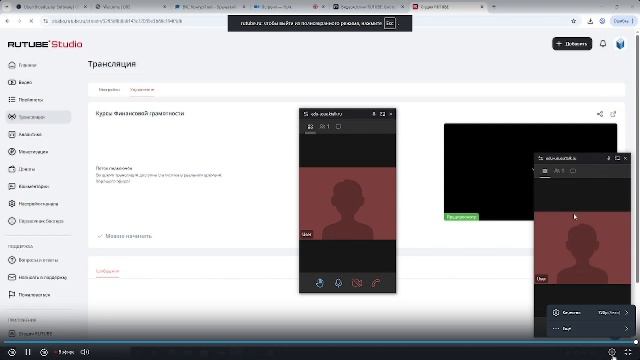Click the notifications bell icon
The image size is (640, 360).
pos(603,43)
